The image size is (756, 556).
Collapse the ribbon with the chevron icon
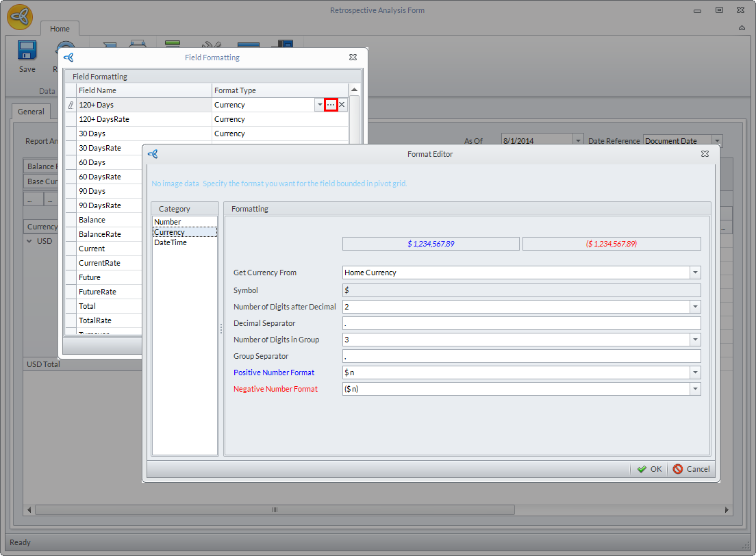[x=742, y=28]
